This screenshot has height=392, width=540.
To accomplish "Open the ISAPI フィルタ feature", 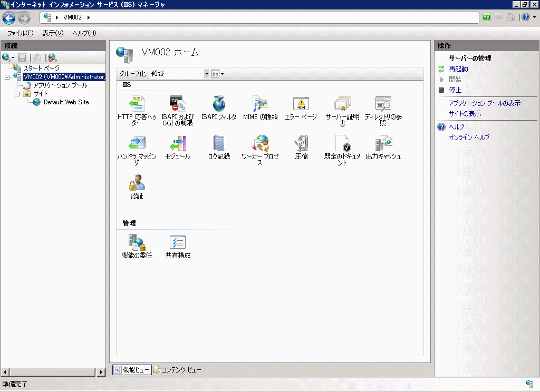I will click(x=219, y=107).
